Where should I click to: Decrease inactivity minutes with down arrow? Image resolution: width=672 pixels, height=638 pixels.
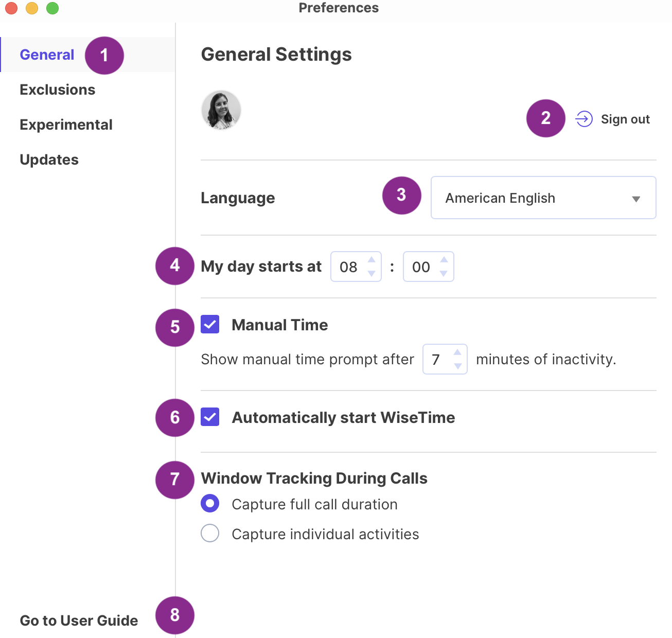coord(457,366)
